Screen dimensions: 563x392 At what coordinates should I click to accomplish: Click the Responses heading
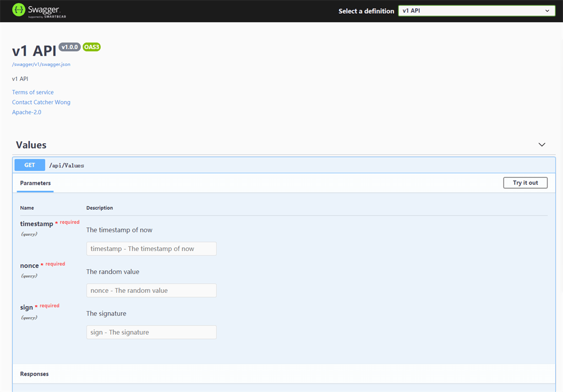tap(35, 374)
